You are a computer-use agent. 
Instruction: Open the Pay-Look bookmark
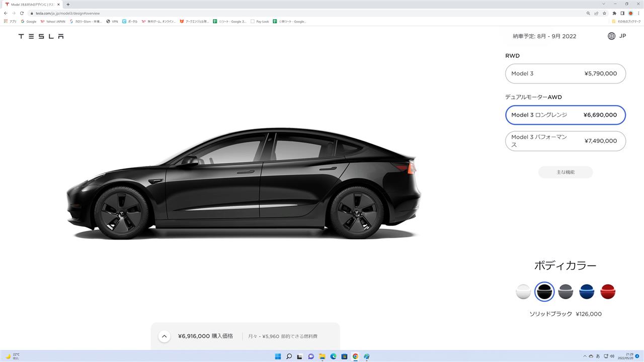click(260, 22)
